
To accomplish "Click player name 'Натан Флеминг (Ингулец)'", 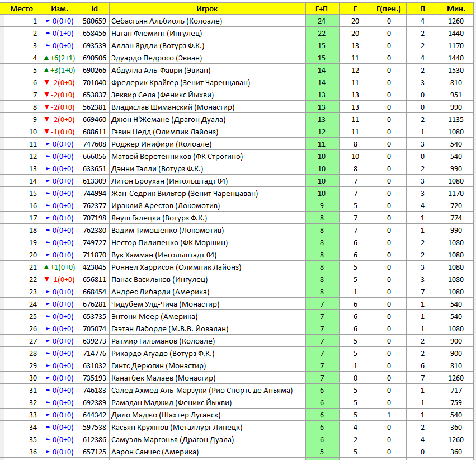I will click(x=157, y=33).
